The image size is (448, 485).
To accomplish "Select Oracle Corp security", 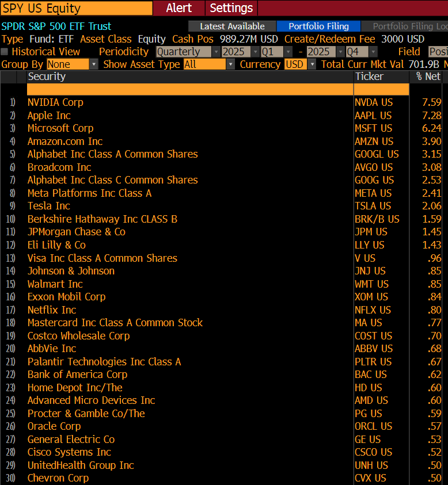I will pos(54,426).
